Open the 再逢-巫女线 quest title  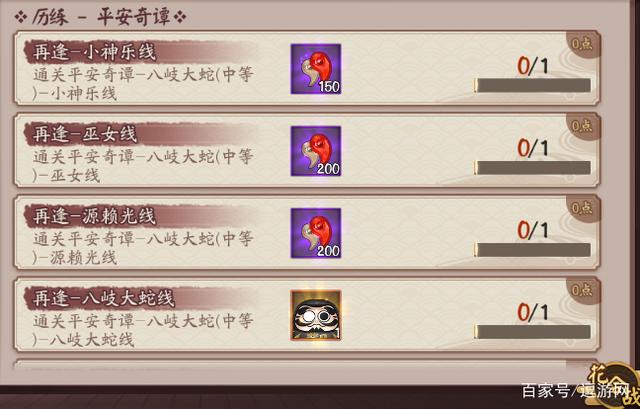click(85, 134)
